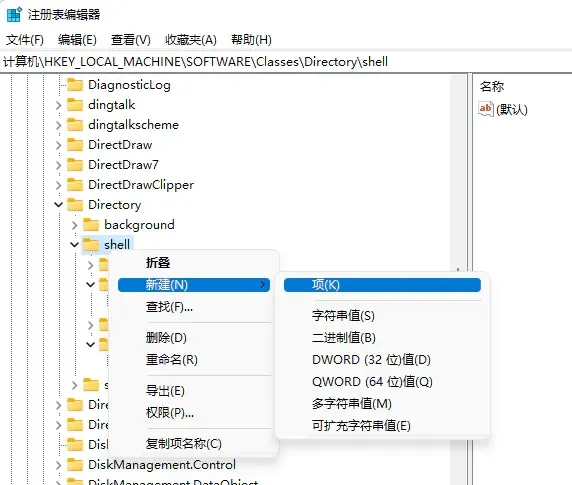Collapse the Directory key
The height and width of the screenshot is (485, 572).
coord(58,205)
